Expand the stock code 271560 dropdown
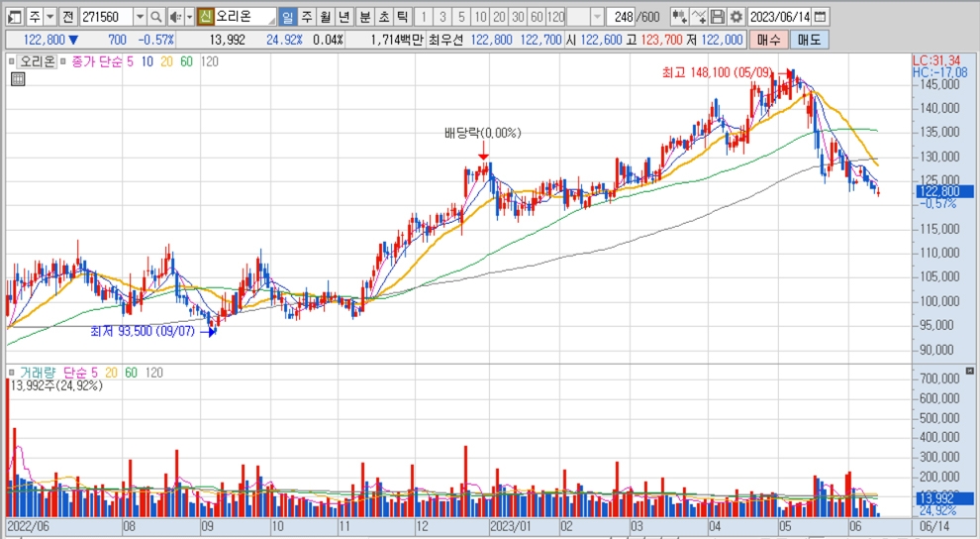The width and height of the screenshot is (980, 539). [x=139, y=17]
